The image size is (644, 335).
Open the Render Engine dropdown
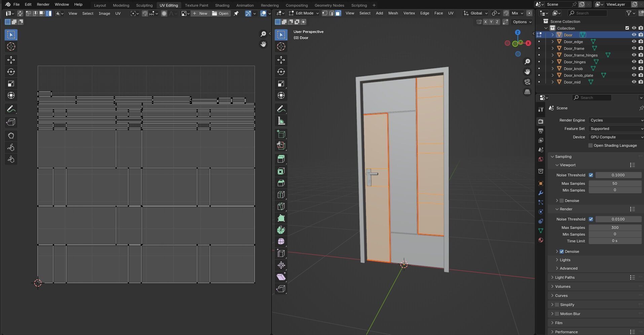coord(616,120)
